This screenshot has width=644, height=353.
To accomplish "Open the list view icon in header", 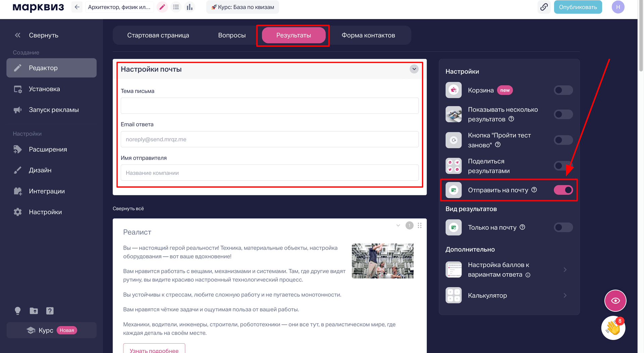I will click(176, 7).
